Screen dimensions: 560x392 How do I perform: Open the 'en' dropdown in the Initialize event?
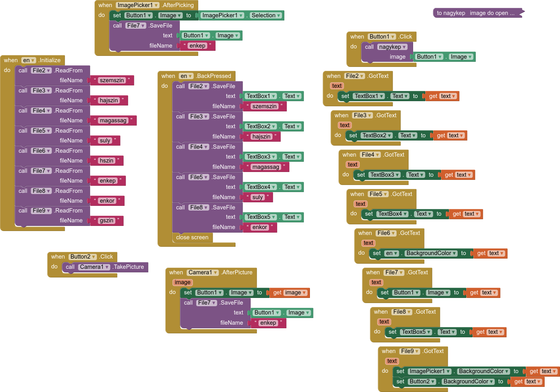[29, 60]
